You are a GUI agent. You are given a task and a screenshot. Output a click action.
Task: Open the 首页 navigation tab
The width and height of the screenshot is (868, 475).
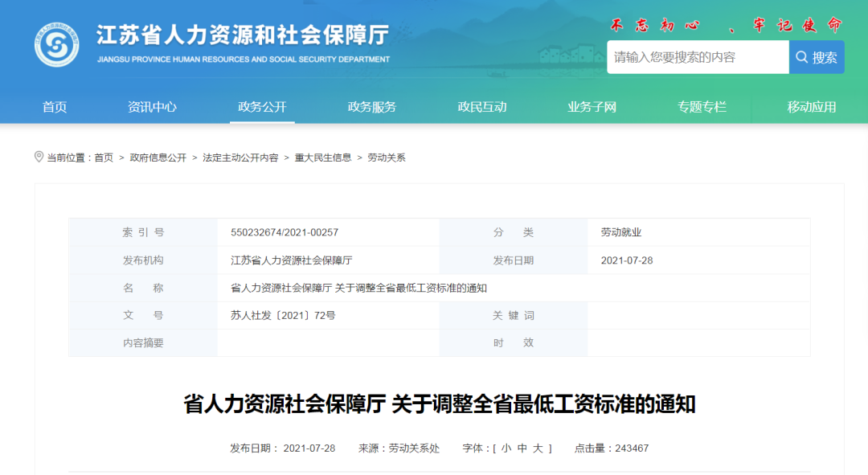click(55, 107)
